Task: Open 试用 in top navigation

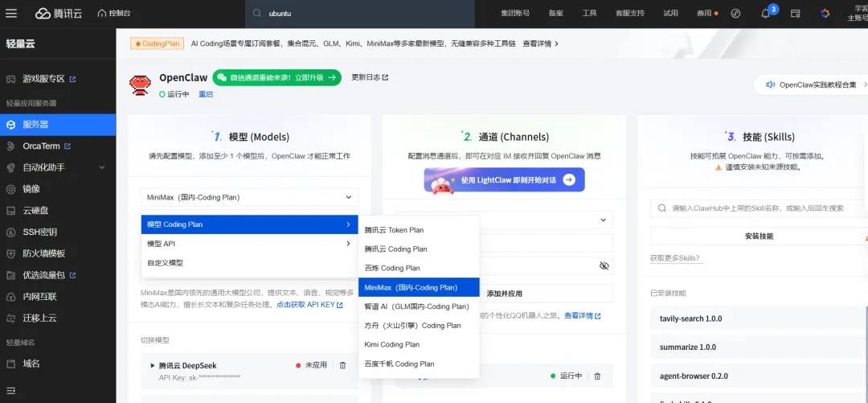Action: click(x=670, y=14)
